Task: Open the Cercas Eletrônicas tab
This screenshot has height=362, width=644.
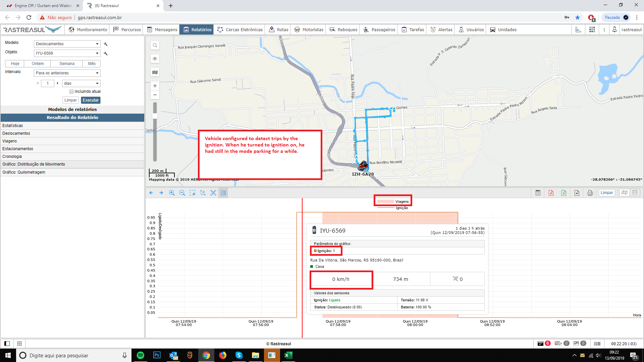Action: [x=240, y=29]
